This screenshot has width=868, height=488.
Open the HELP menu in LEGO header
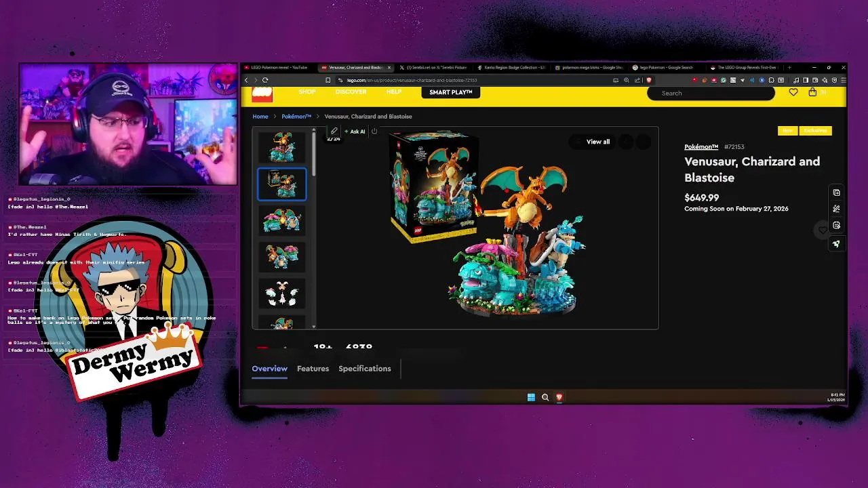(x=394, y=91)
